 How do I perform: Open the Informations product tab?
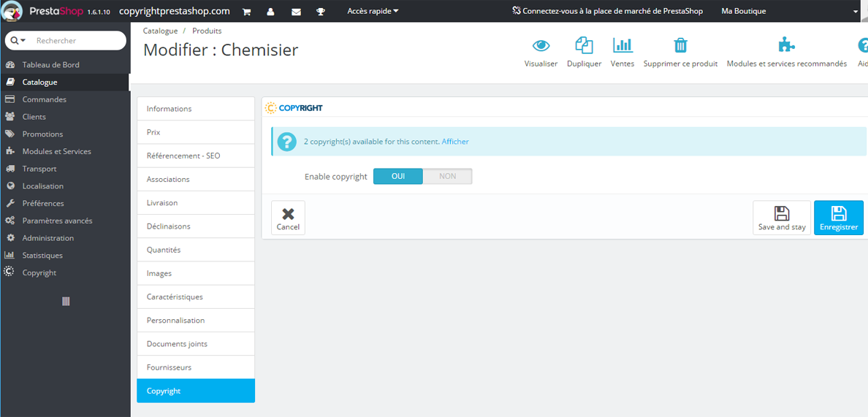[x=196, y=109]
